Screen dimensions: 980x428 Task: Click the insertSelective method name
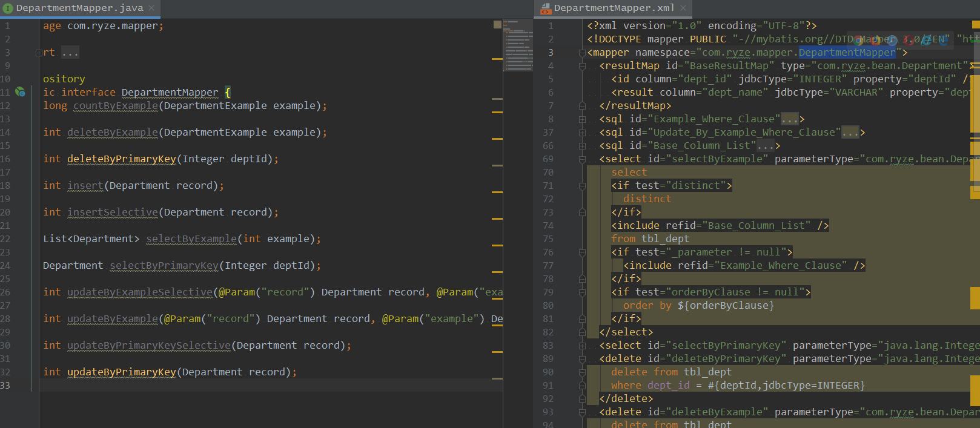click(x=113, y=212)
